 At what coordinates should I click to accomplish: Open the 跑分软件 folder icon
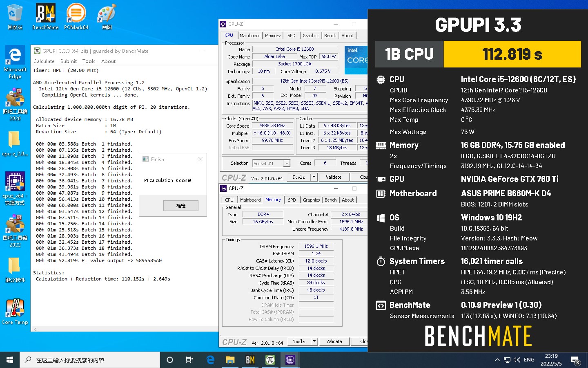pos(15,270)
